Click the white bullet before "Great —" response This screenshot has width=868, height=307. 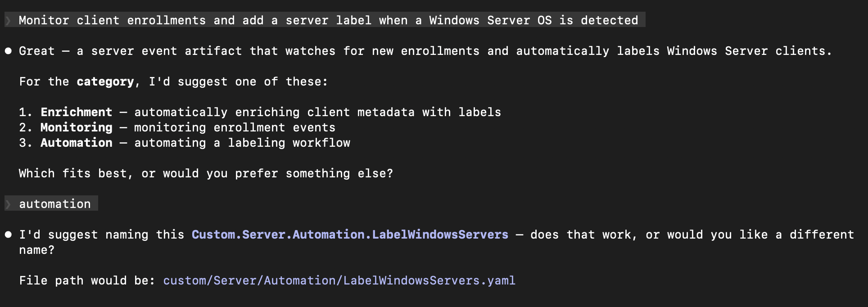pos(9,51)
